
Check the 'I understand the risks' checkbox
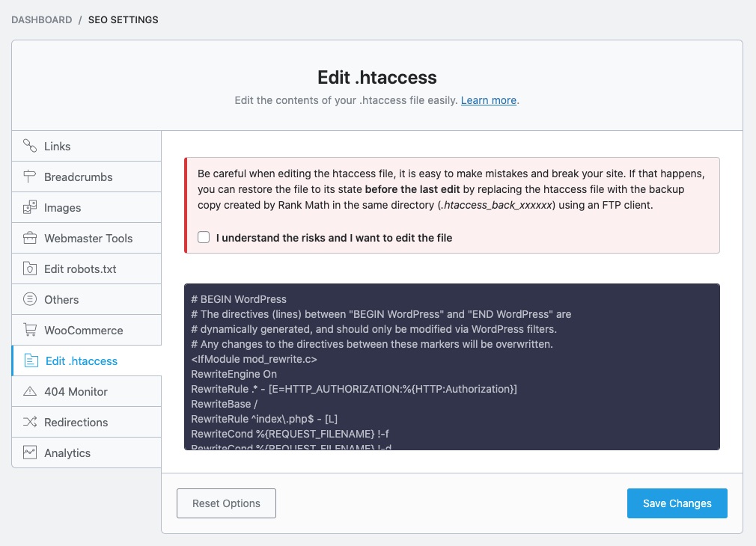(204, 237)
